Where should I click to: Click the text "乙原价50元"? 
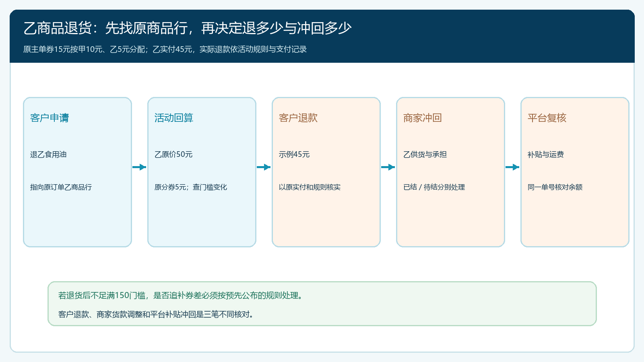[173, 154]
